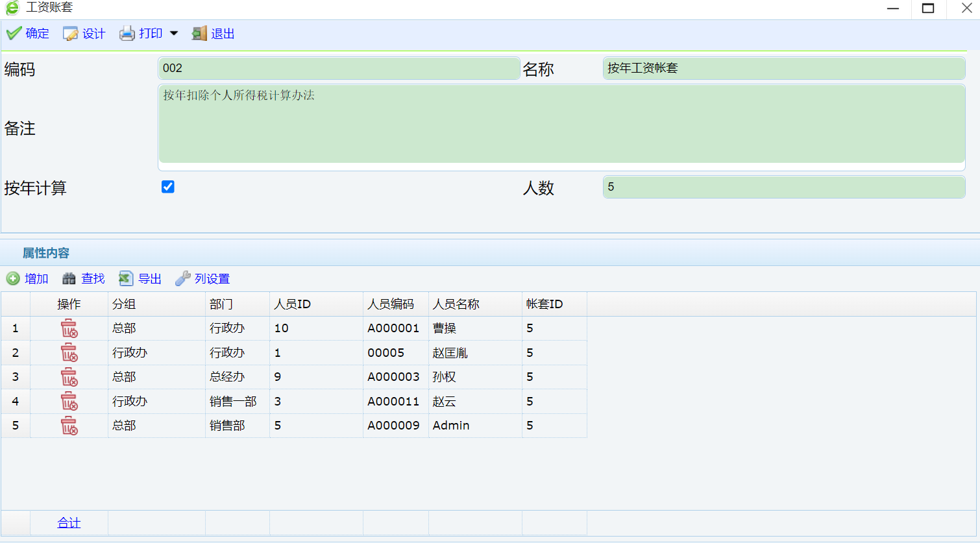
Task: Focus the 备注 remarks text area
Action: pos(561,124)
